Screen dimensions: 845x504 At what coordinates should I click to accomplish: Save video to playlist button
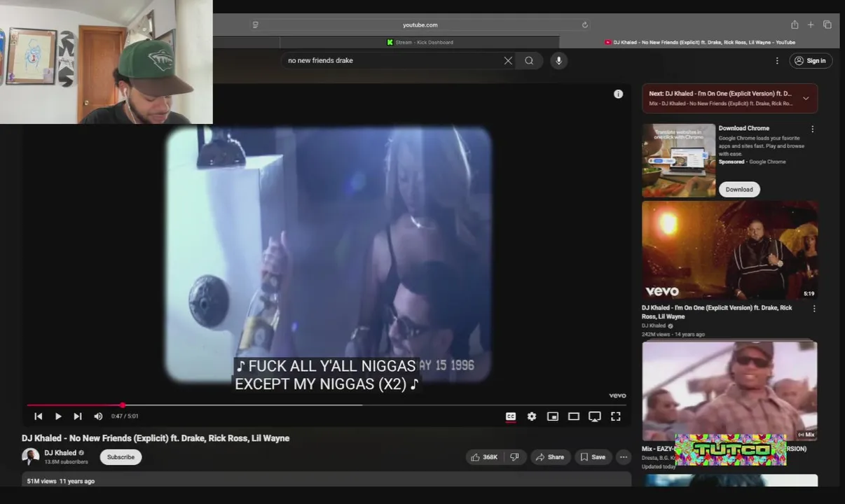[592, 458]
